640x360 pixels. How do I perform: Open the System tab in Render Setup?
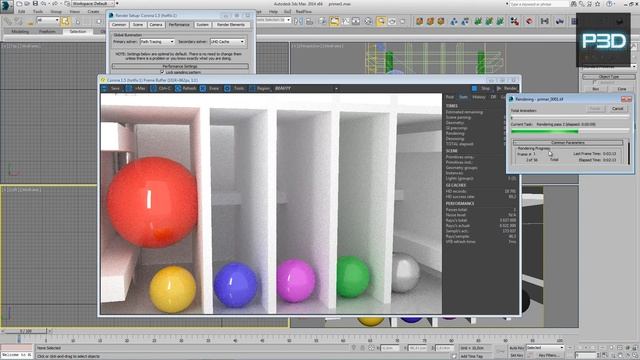click(x=202, y=25)
